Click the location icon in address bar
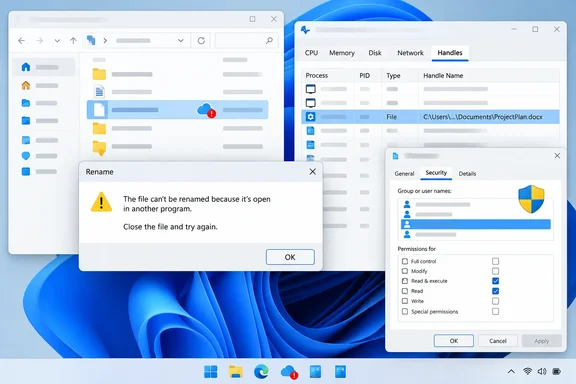This screenshot has height=384, width=576. tap(91, 40)
